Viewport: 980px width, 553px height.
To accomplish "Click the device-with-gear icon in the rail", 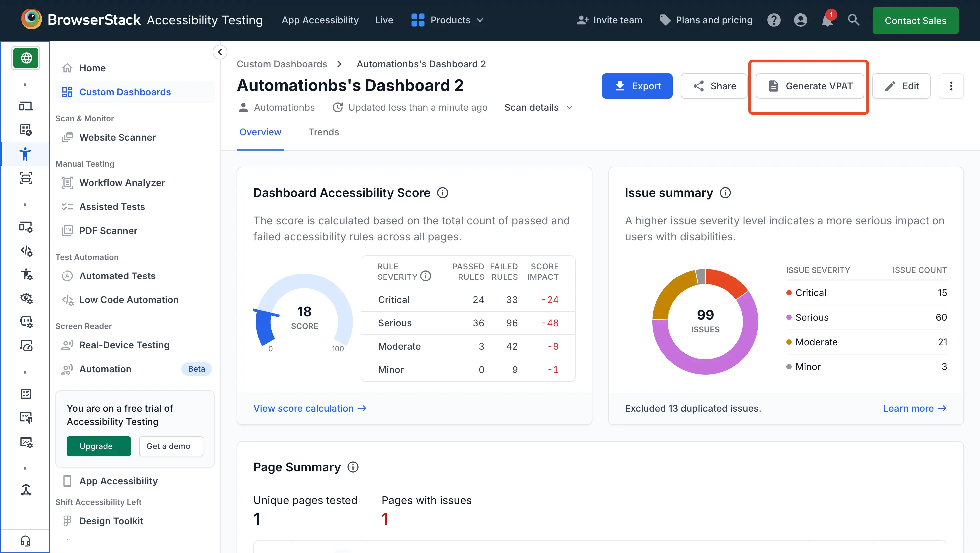I will coord(26,227).
